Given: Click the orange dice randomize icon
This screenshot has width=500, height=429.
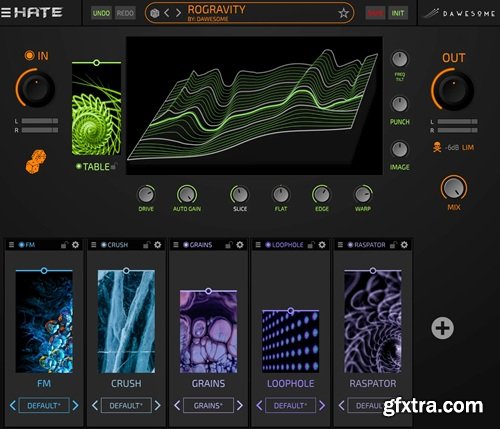Looking at the screenshot, I should pos(36,162).
